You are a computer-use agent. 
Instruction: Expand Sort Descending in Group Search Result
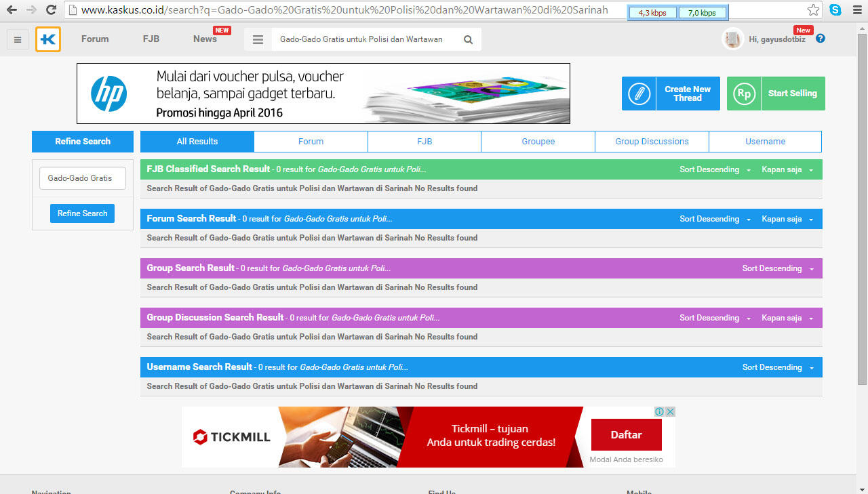(778, 268)
